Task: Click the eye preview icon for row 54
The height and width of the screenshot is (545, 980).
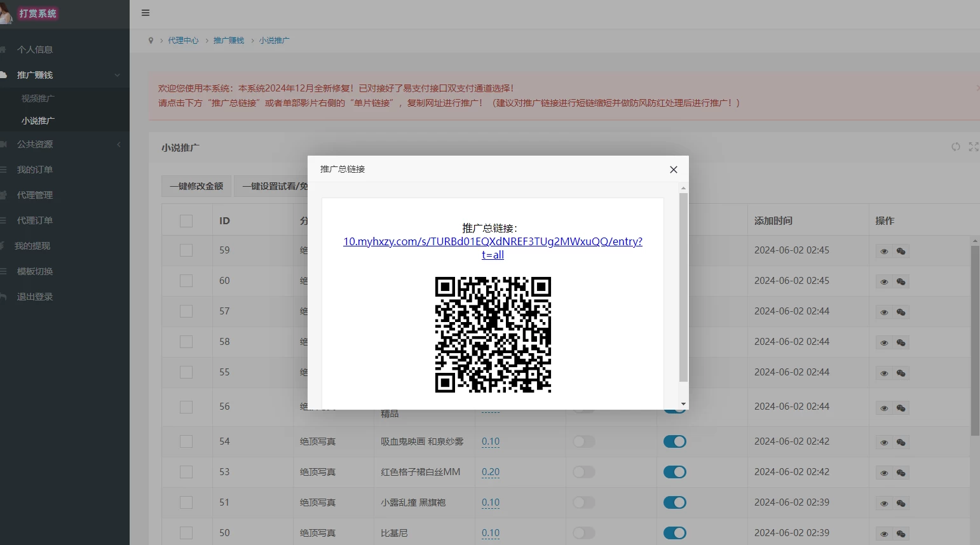Action: (x=884, y=443)
